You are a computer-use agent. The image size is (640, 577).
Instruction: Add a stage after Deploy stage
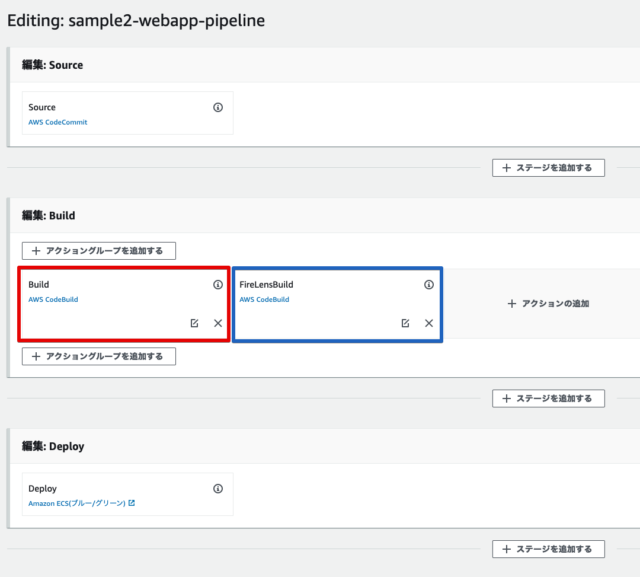(548, 549)
